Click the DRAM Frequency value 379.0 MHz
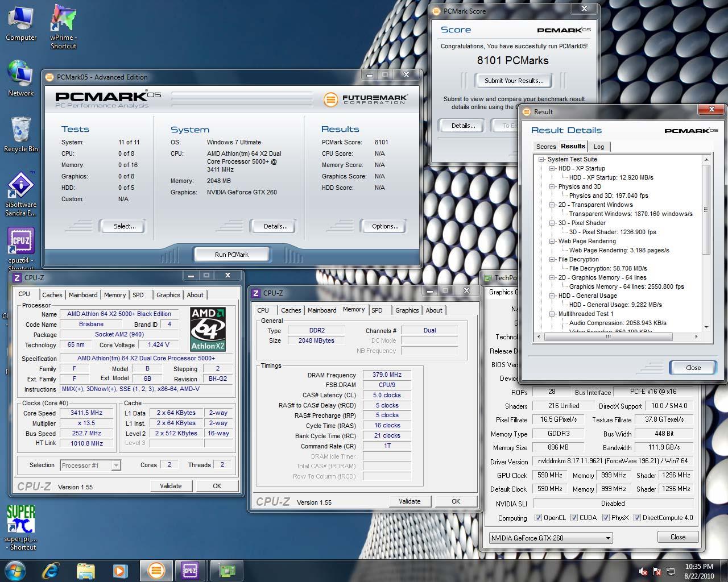Viewport: 728px width, 582px height. pyautogui.click(x=387, y=375)
